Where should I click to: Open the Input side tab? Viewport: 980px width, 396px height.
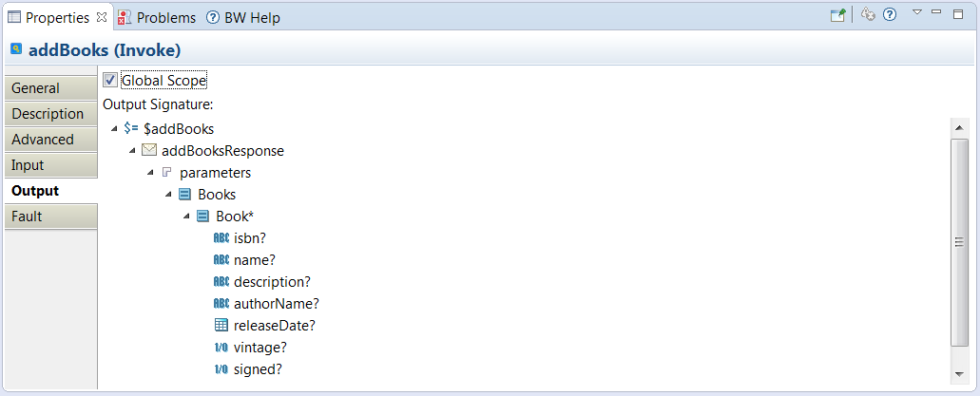click(48, 165)
